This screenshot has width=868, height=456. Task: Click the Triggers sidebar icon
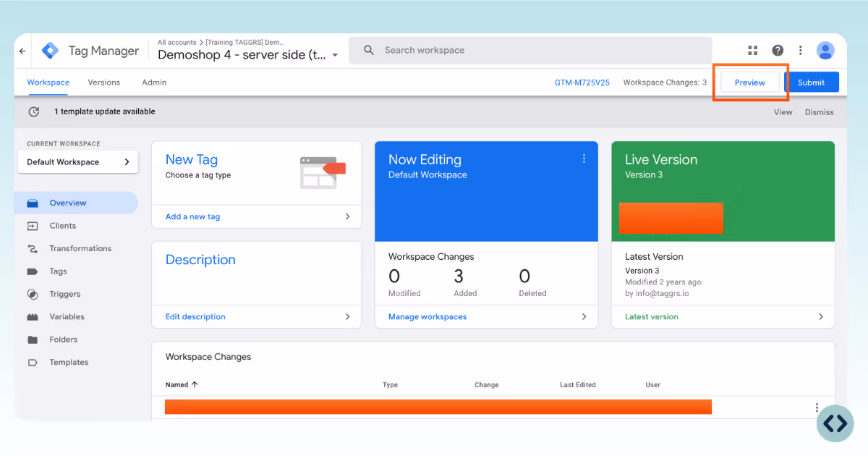coord(33,294)
